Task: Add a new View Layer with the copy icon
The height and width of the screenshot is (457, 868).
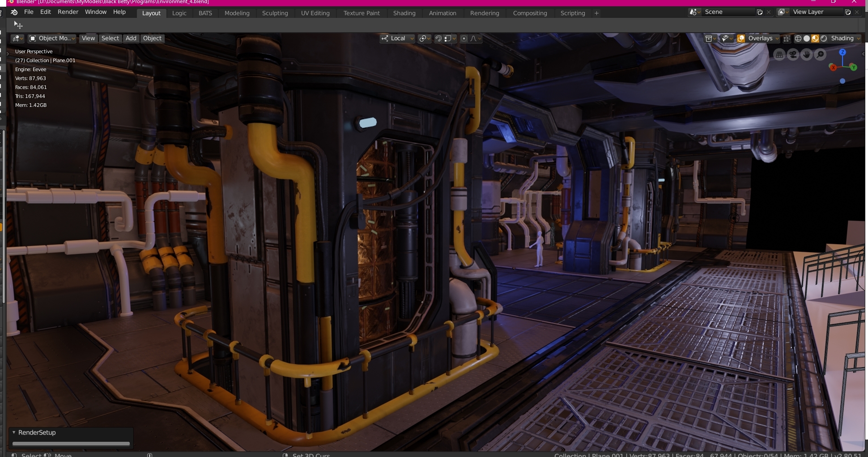Action: (848, 12)
